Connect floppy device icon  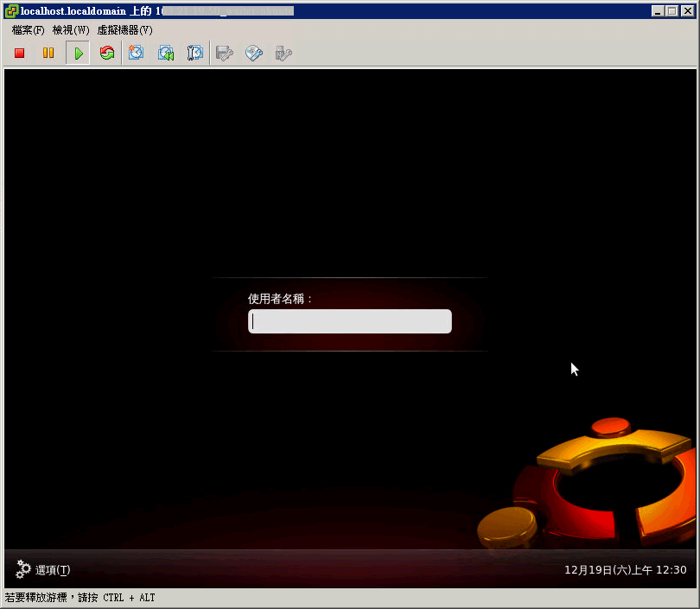pyautogui.click(x=225, y=53)
